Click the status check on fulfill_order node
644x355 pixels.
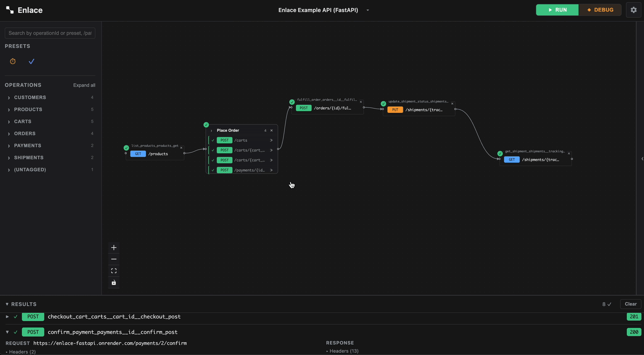coord(292,102)
